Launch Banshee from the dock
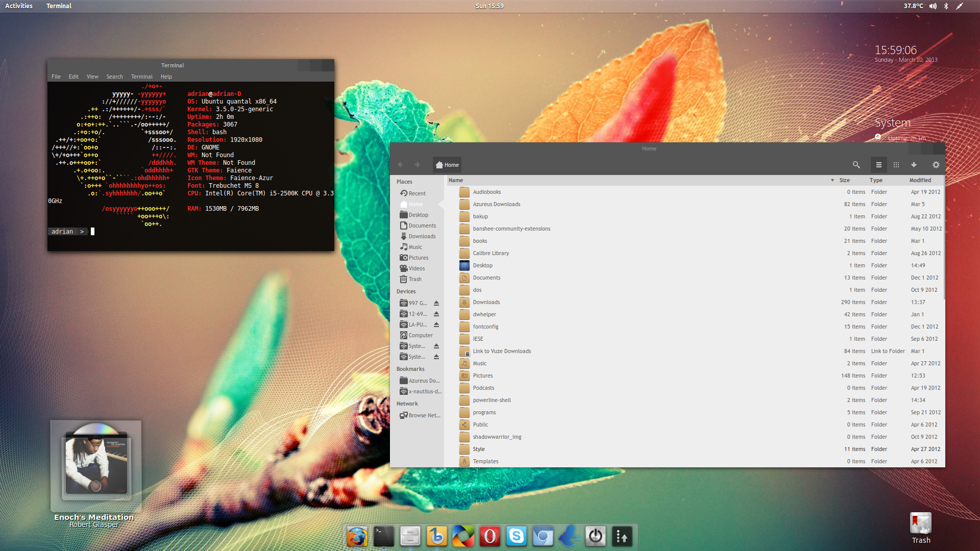 [x=437, y=537]
